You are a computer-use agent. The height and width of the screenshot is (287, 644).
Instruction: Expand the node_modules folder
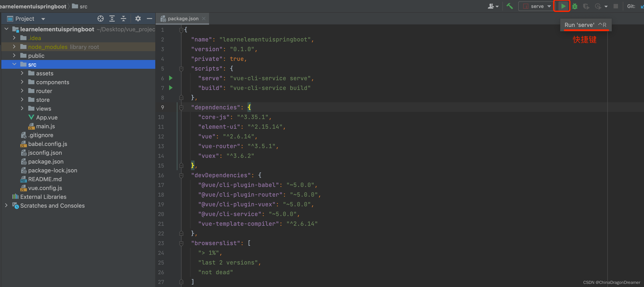(14, 47)
